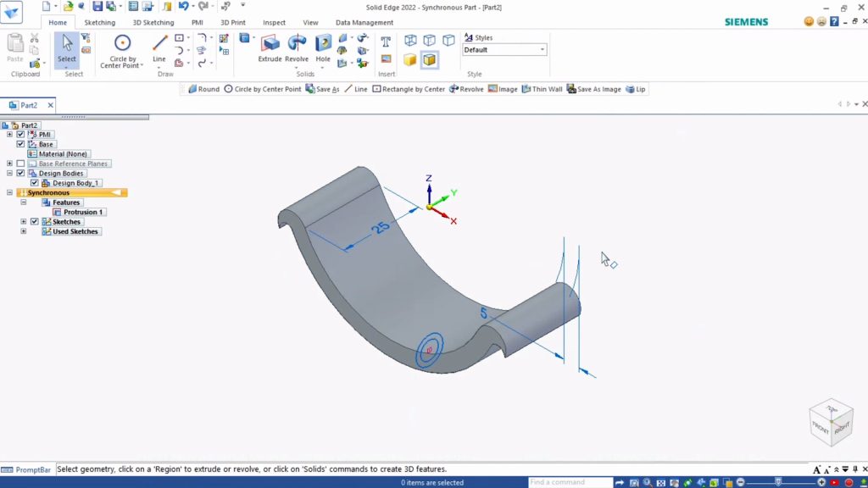
Task: Collapse the Features node
Action: [x=23, y=202]
